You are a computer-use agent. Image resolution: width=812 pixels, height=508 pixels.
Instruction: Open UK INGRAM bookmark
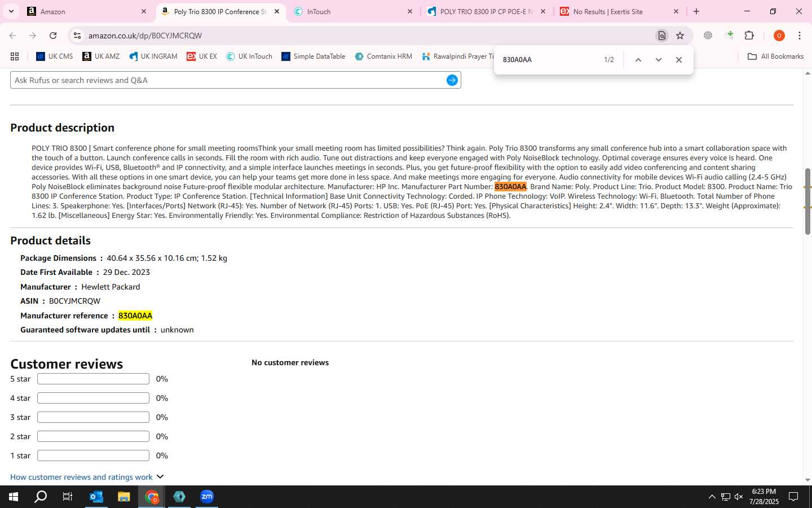(153, 56)
